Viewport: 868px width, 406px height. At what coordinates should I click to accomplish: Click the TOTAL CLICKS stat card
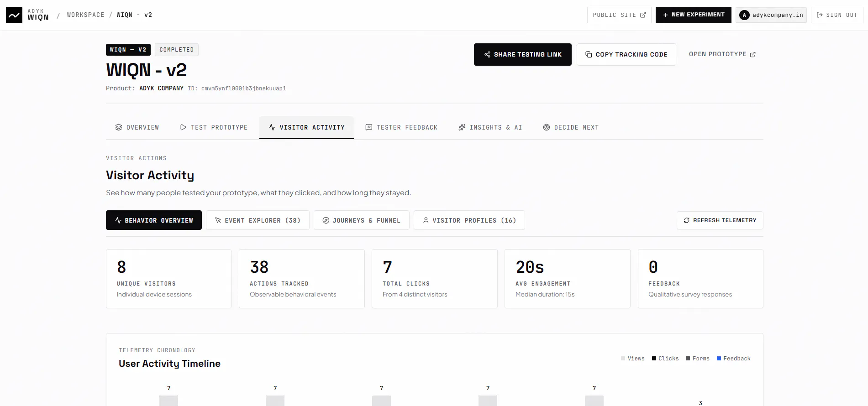coord(435,279)
